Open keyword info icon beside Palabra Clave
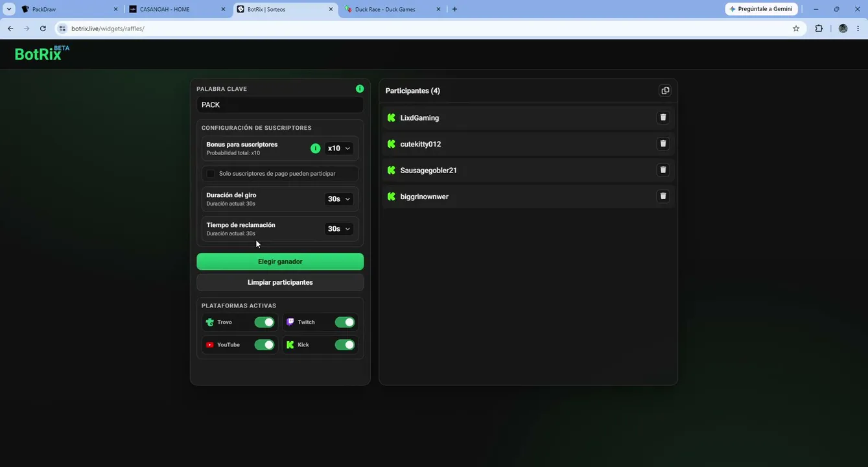The width and height of the screenshot is (868, 467). (x=360, y=89)
